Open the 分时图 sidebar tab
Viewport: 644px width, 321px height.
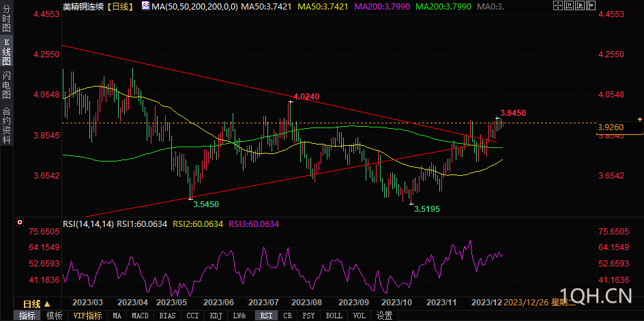7,18
